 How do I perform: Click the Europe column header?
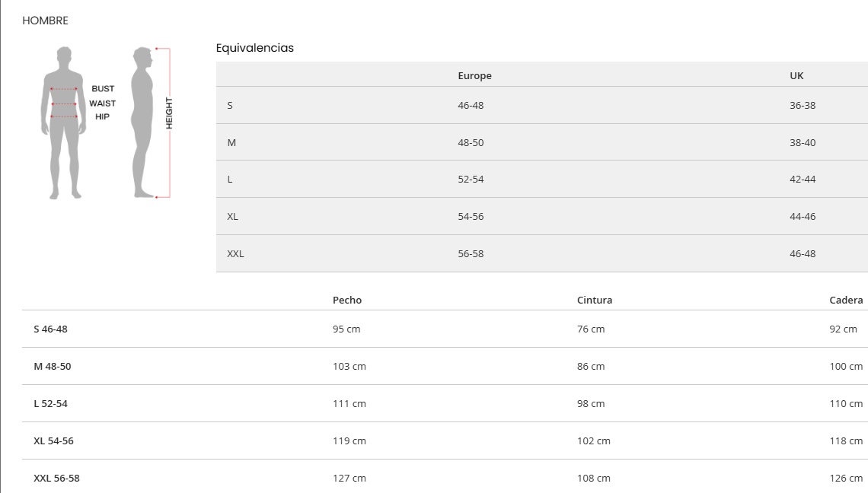(474, 76)
